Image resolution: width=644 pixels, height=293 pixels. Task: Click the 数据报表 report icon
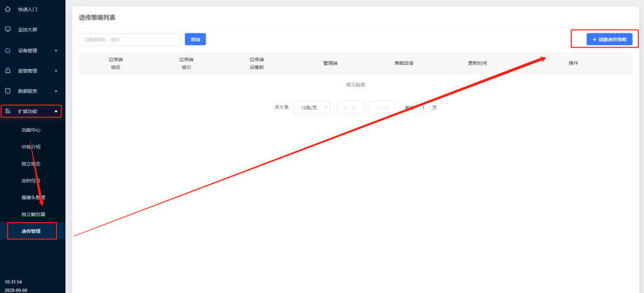8,91
